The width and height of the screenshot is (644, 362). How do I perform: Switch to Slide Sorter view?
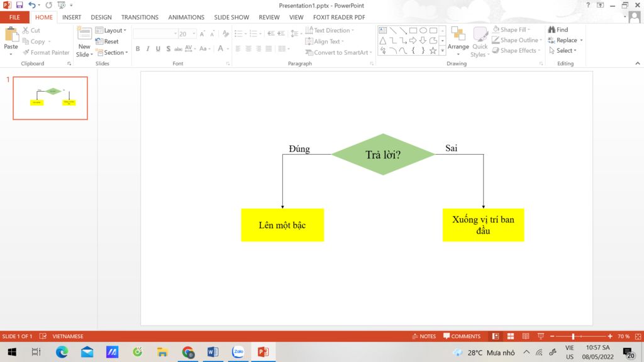(x=511, y=336)
